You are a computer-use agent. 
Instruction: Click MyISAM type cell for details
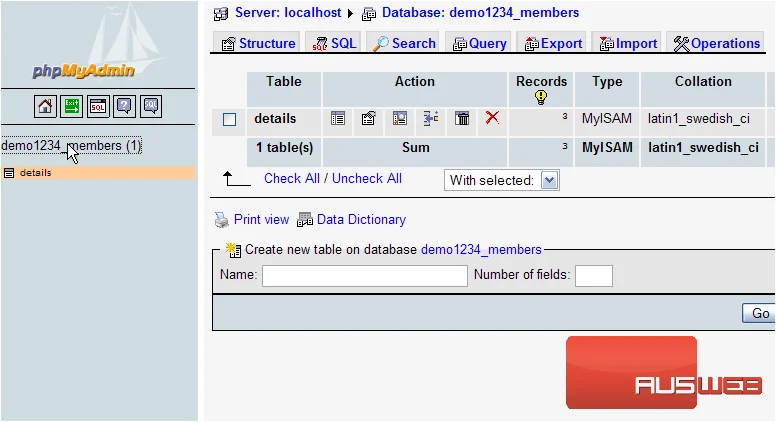click(607, 119)
